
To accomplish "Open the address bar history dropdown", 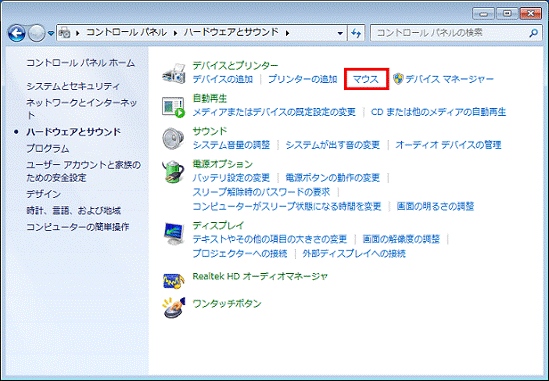I will 340,33.
